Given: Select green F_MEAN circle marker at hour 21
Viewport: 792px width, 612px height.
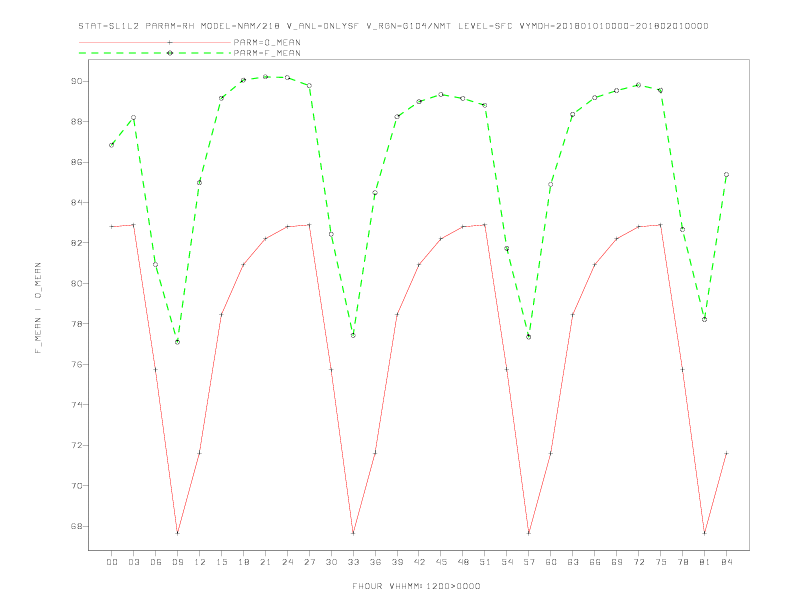Looking at the screenshot, I should click(x=265, y=77).
